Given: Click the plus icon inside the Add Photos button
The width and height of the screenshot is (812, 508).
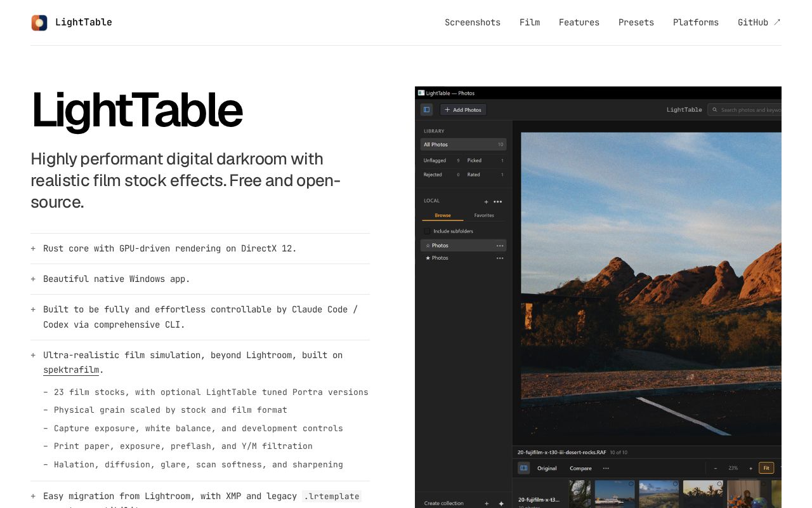Looking at the screenshot, I should 447,110.
